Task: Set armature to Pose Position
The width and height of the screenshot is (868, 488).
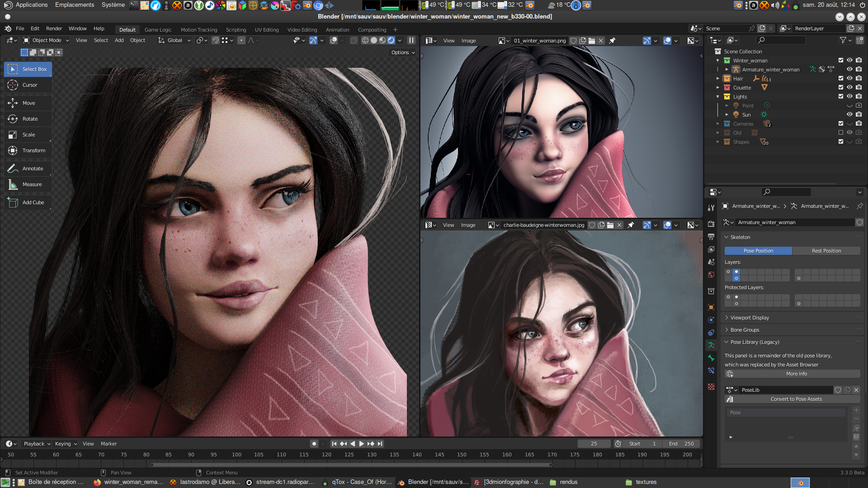Action: click(x=758, y=251)
